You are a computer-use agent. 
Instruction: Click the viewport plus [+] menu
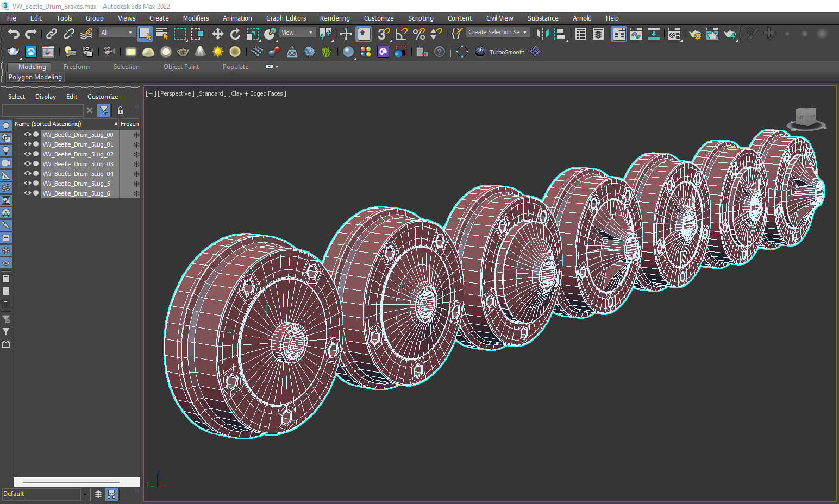[151, 93]
